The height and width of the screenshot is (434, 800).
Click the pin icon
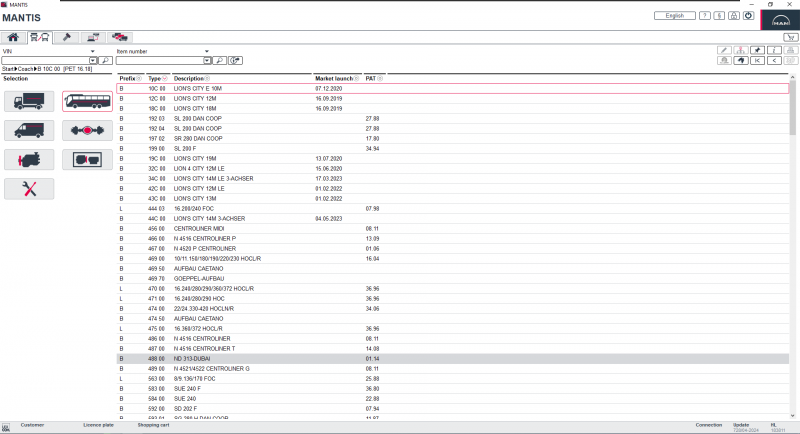(x=757, y=50)
